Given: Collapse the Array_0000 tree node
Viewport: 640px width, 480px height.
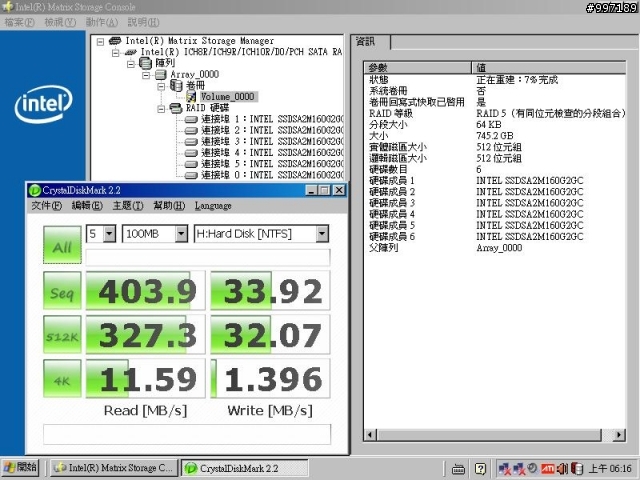Looking at the screenshot, I should [146, 75].
